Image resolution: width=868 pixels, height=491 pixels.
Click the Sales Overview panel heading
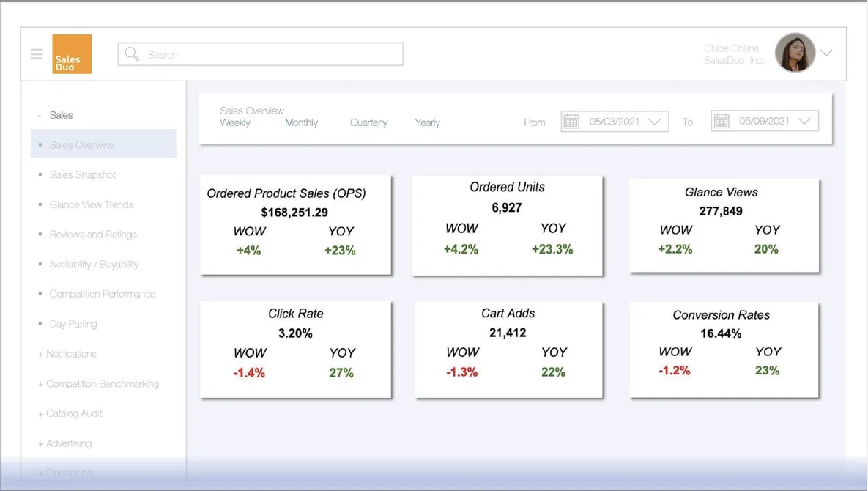pyautogui.click(x=252, y=111)
